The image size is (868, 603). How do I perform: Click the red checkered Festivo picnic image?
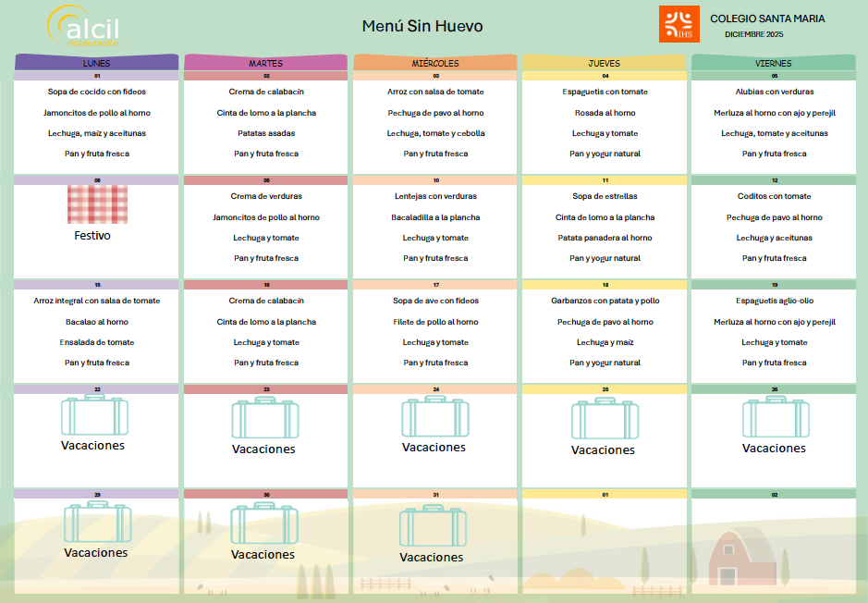pos(97,203)
